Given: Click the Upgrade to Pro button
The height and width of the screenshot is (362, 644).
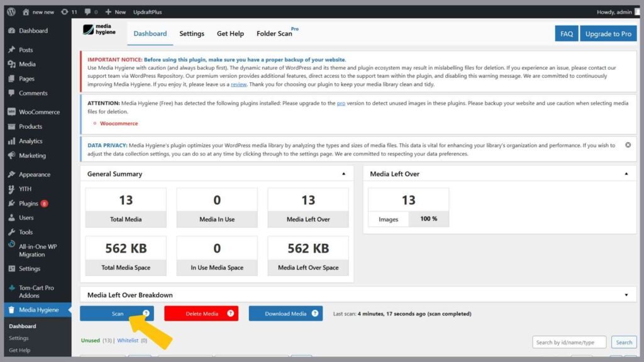Looking at the screenshot, I should click(608, 34).
